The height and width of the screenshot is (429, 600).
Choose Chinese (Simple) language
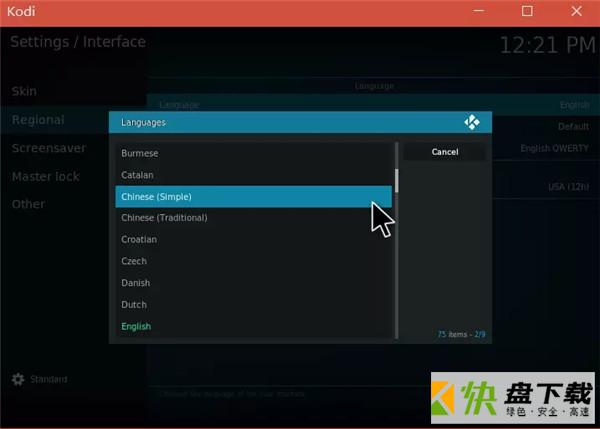tap(253, 197)
